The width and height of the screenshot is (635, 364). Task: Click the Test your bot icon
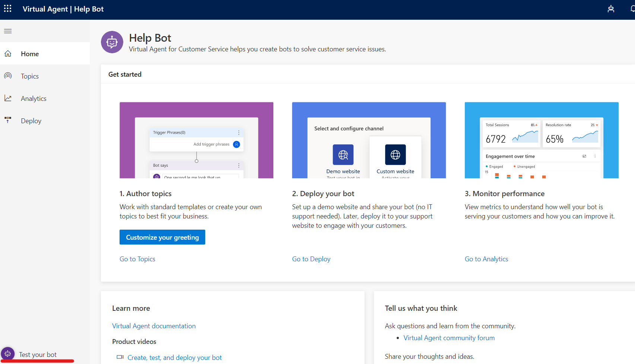7,354
